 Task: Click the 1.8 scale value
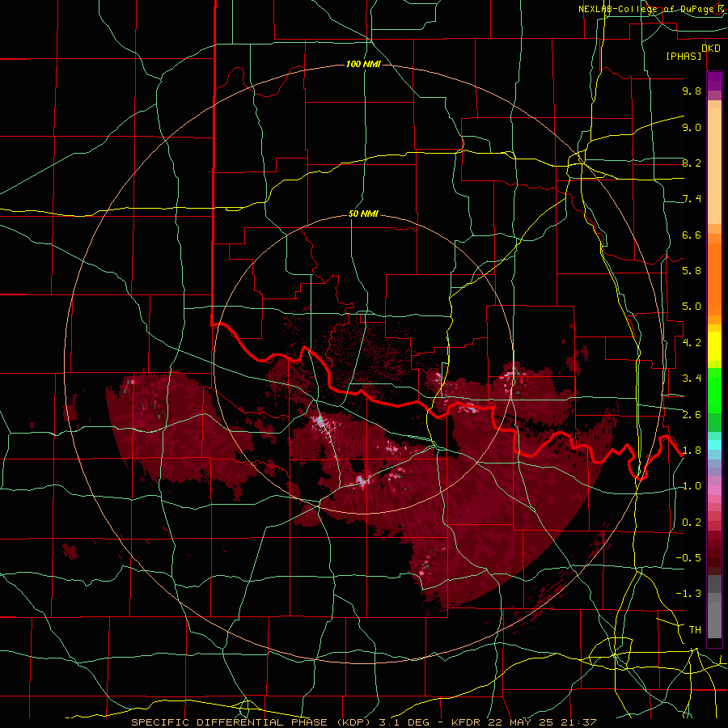coord(692,451)
